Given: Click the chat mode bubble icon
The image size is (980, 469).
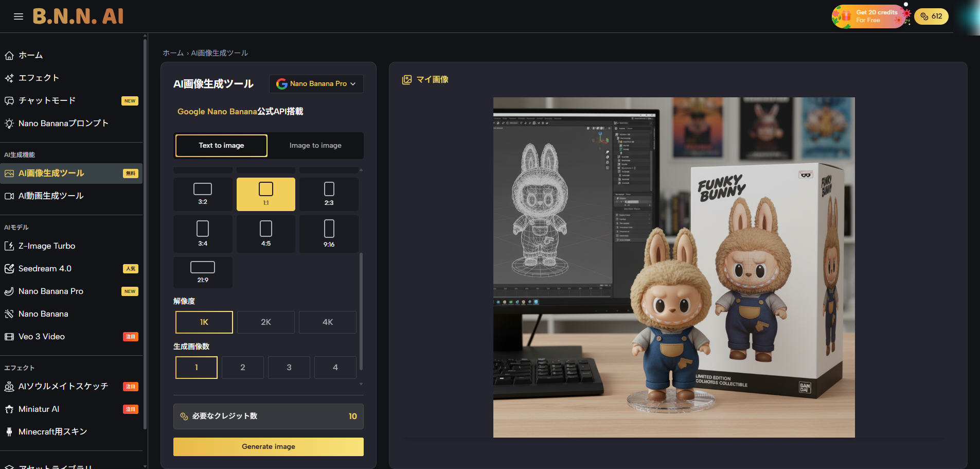Looking at the screenshot, I should pyautogui.click(x=9, y=101).
